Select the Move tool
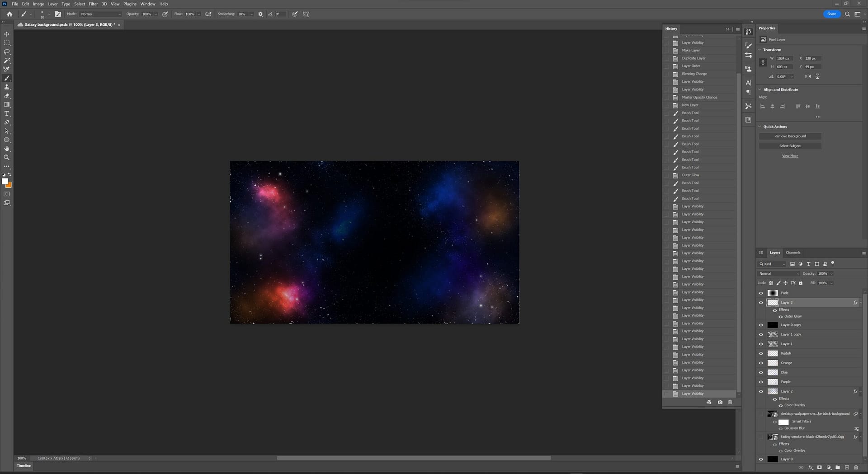 coord(7,34)
